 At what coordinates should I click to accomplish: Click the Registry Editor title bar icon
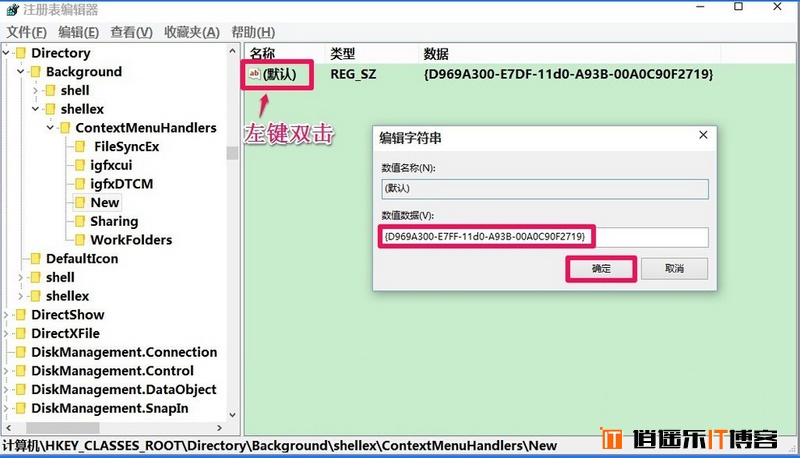(12, 10)
